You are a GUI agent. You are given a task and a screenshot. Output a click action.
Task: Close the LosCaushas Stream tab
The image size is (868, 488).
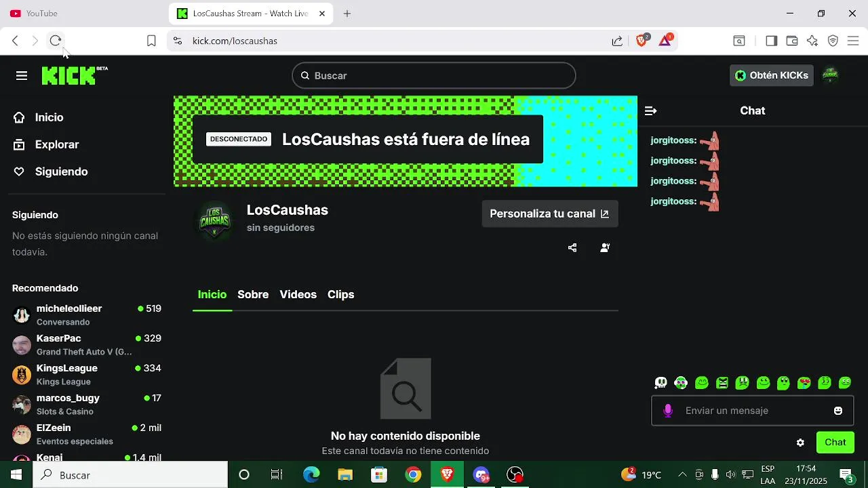tap(322, 14)
